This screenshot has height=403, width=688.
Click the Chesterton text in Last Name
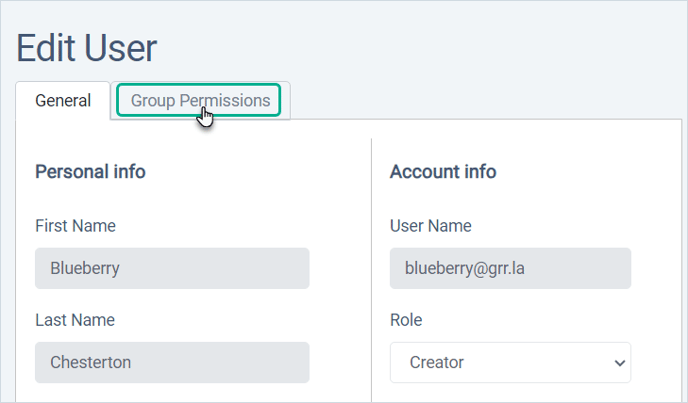tap(90, 363)
